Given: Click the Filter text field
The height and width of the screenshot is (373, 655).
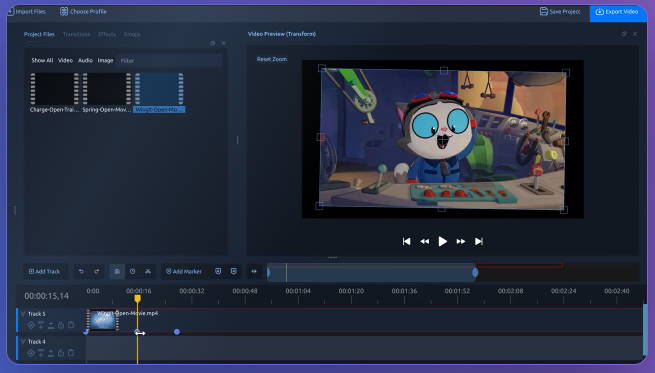Looking at the screenshot, I should click(x=169, y=61).
